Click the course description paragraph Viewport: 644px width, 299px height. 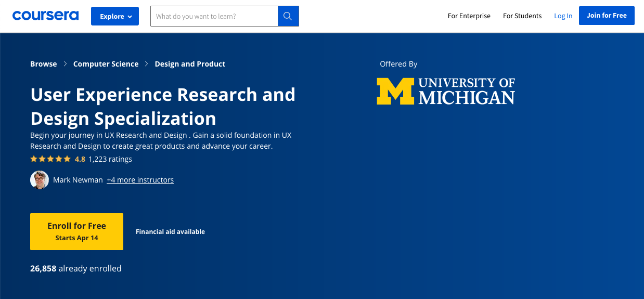coord(161,140)
